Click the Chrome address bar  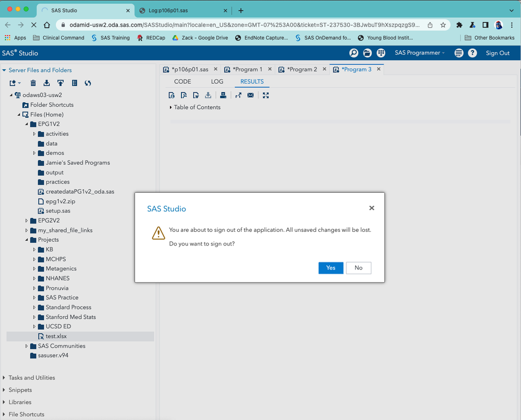pyautogui.click(x=244, y=25)
